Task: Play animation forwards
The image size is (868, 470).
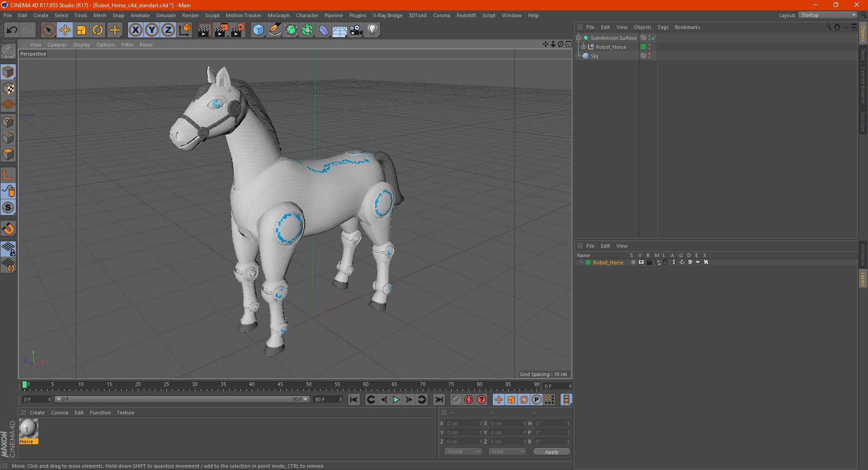Action: click(x=396, y=399)
